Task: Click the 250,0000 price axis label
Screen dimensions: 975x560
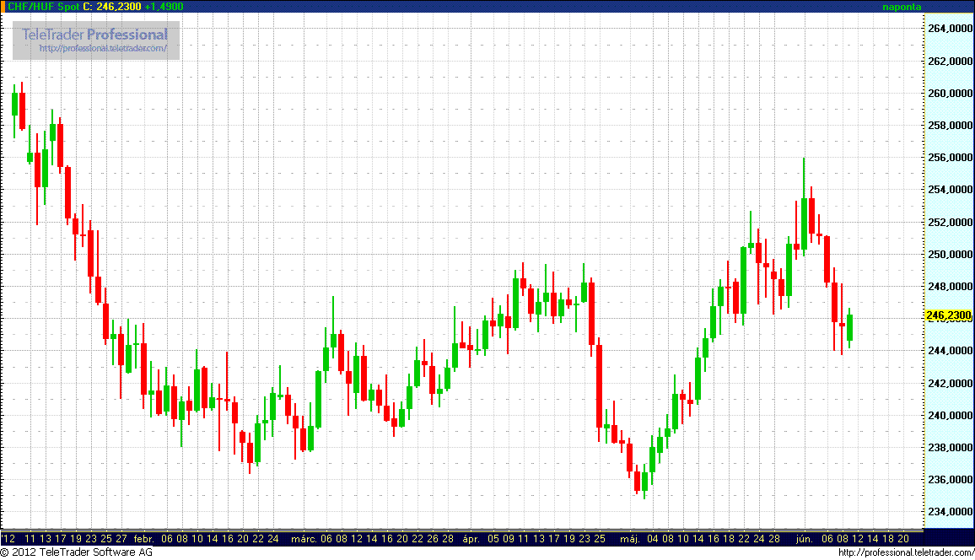Action: pos(950,254)
